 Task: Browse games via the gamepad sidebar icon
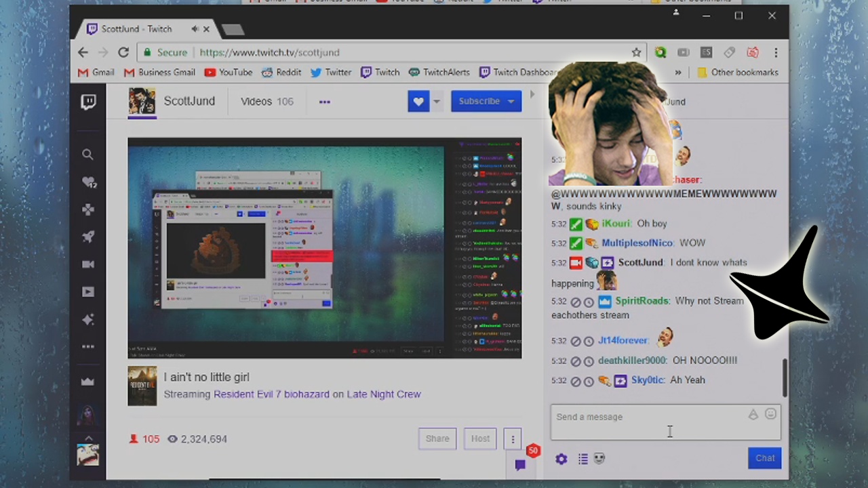point(88,210)
